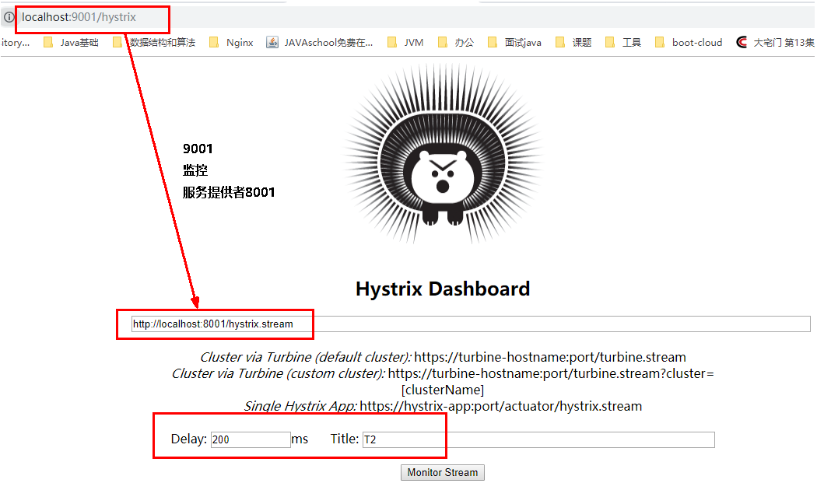Screen dimensions: 817x504
Task: Click the turbine-hostname:port/turbine.stream example URL
Action: coord(550,357)
